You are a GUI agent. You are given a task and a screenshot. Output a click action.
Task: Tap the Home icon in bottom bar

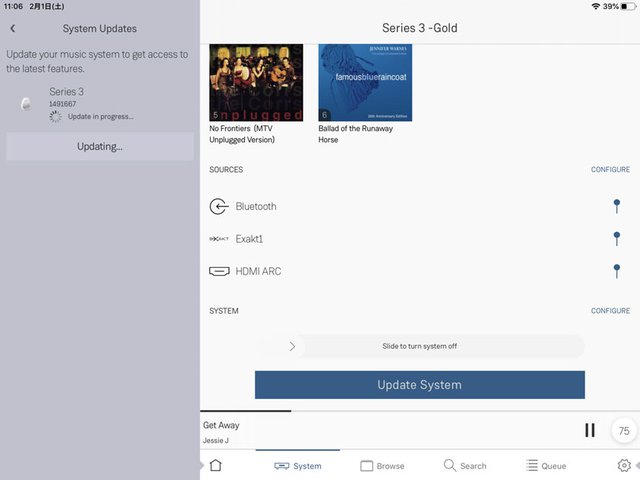[215, 465]
